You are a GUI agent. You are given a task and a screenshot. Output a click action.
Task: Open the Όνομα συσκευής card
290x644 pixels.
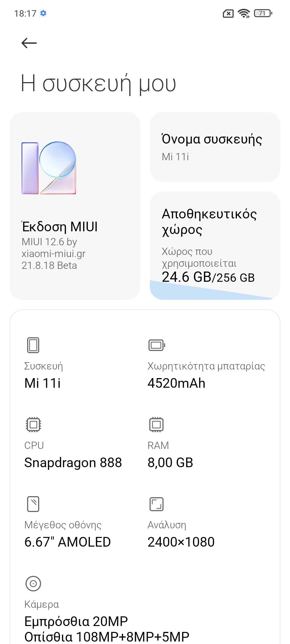pos(215,147)
